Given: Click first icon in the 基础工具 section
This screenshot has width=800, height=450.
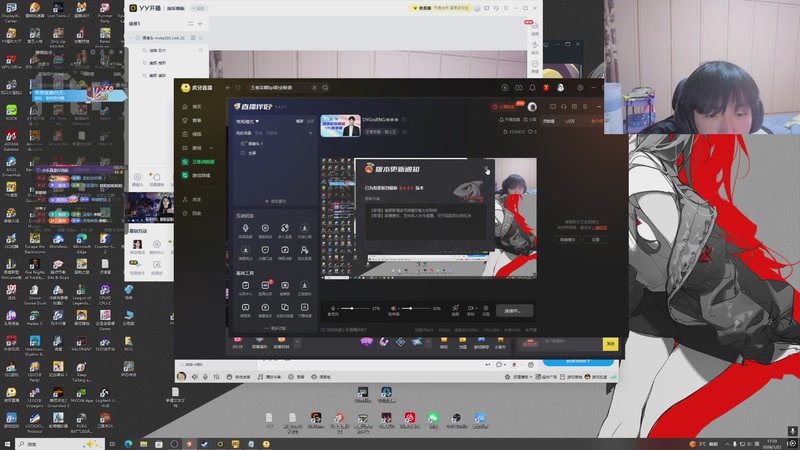Looking at the screenshot, I should tap(245, 287).
